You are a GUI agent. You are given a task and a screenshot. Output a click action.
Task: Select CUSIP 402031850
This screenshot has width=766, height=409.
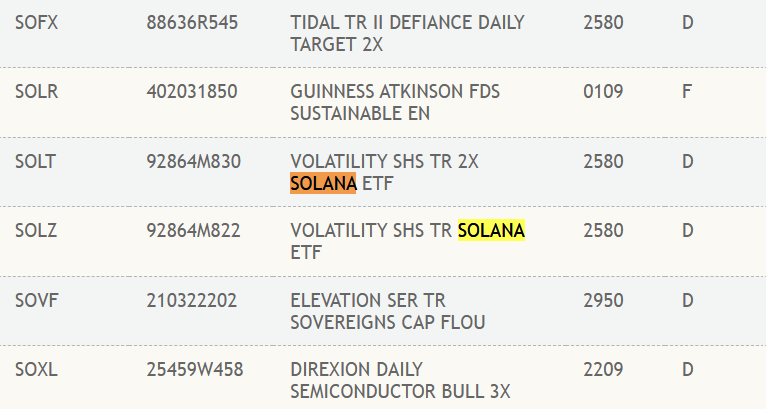pos(191,92)
